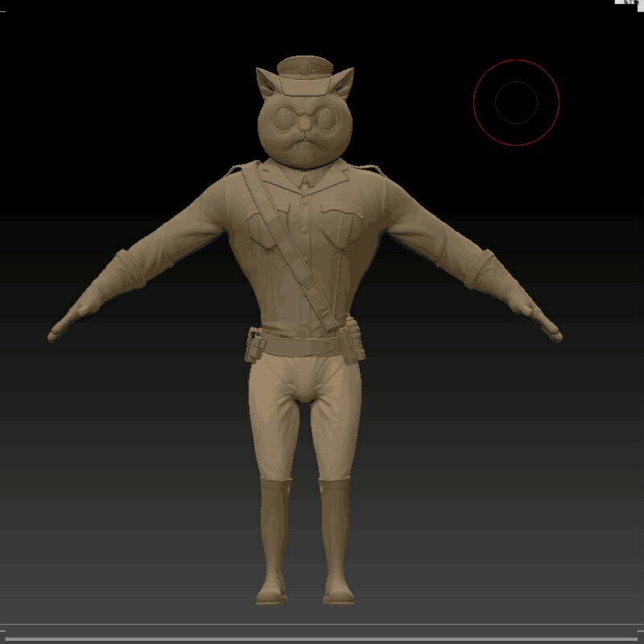Click the horizontal bar at the canvas bottom
Viewport: 644px width, 644px height.
[x=322, y=639]
